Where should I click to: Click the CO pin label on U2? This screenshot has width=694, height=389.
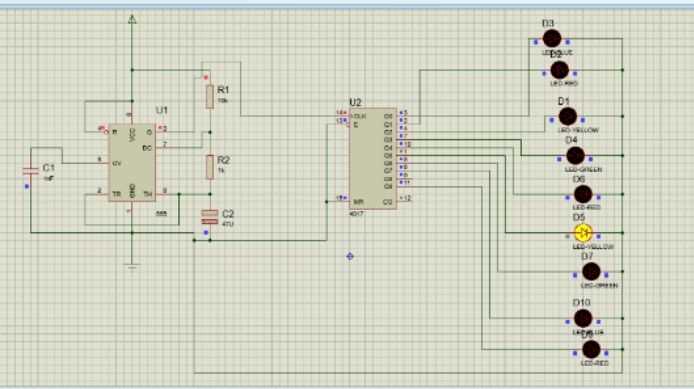pos(388,202)
